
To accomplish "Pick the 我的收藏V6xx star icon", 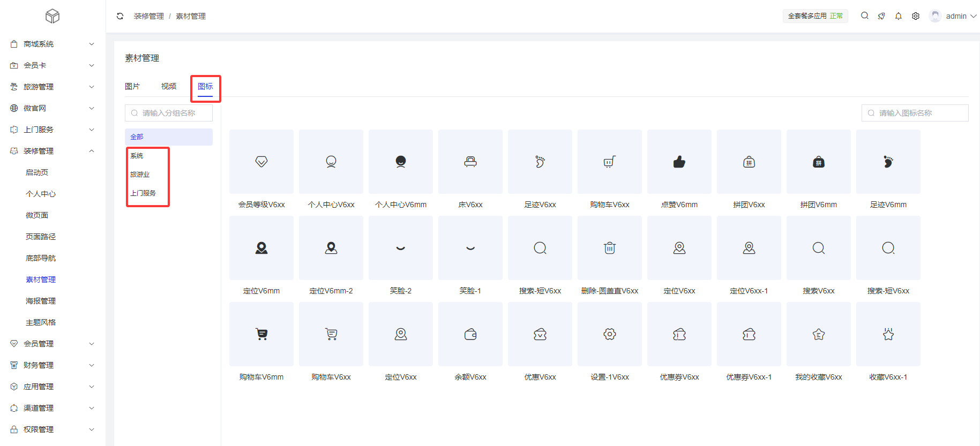I will [819, 334].
